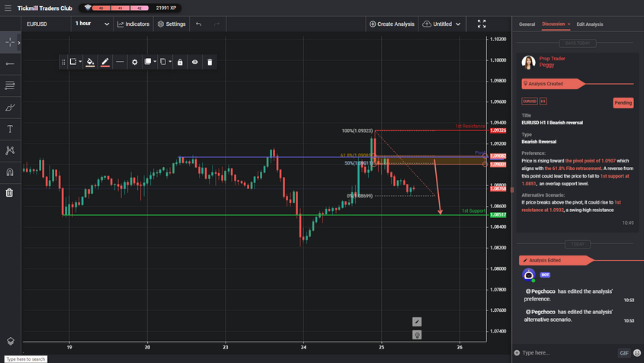Click the message Type here field
Viewport: 644px width, 363px height.
pos(568,353)
